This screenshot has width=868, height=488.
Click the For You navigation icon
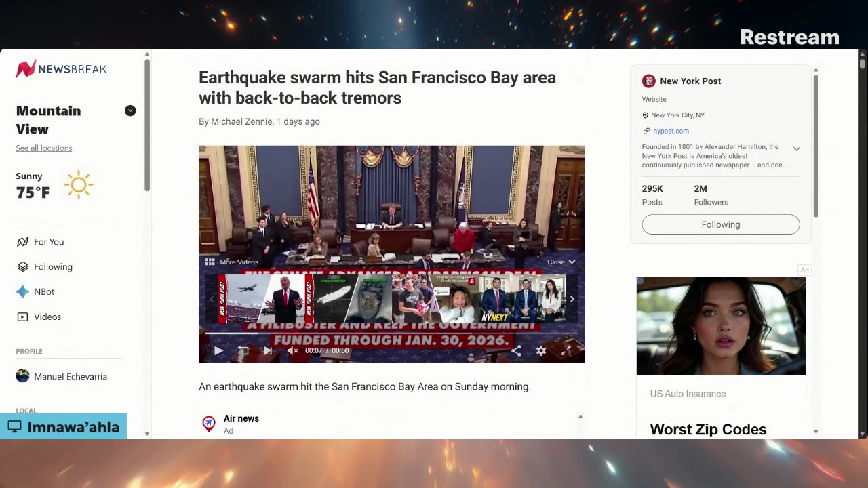click(22, 241)
